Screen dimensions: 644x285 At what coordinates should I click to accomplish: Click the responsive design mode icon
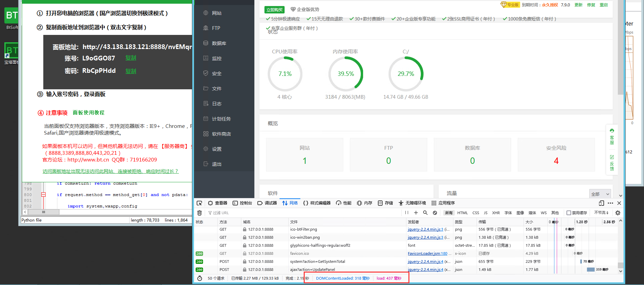601,203
